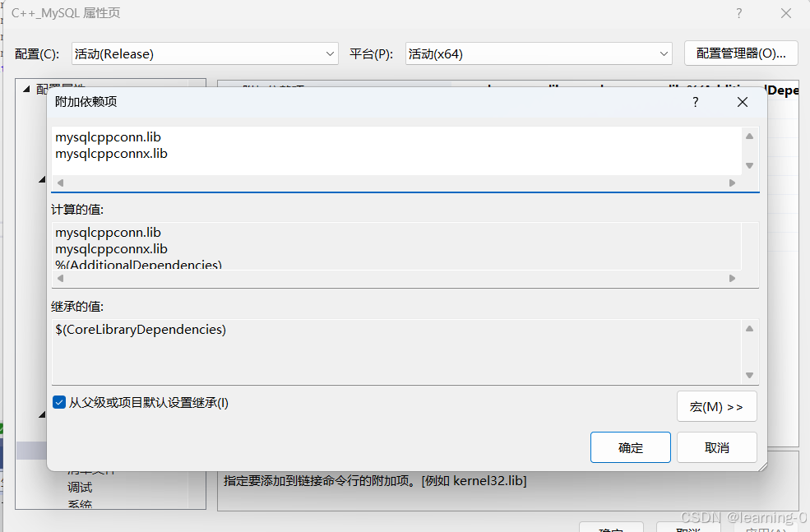Click the 宏(M) macros button

click(716, 406)
